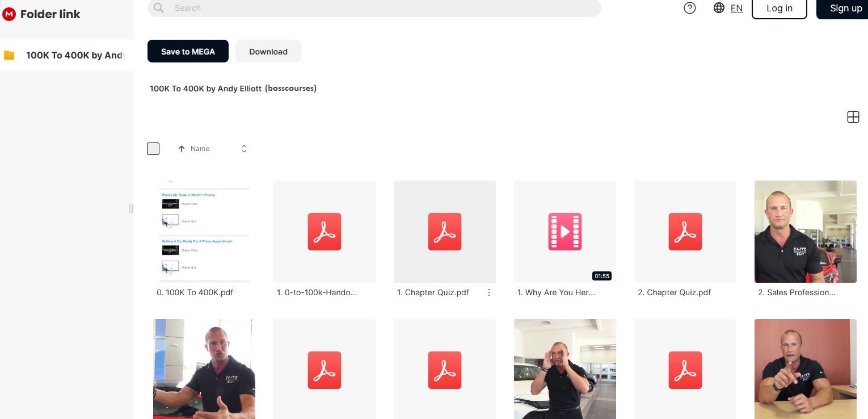Tick the select-all checkbox

(x=153, y=149)
